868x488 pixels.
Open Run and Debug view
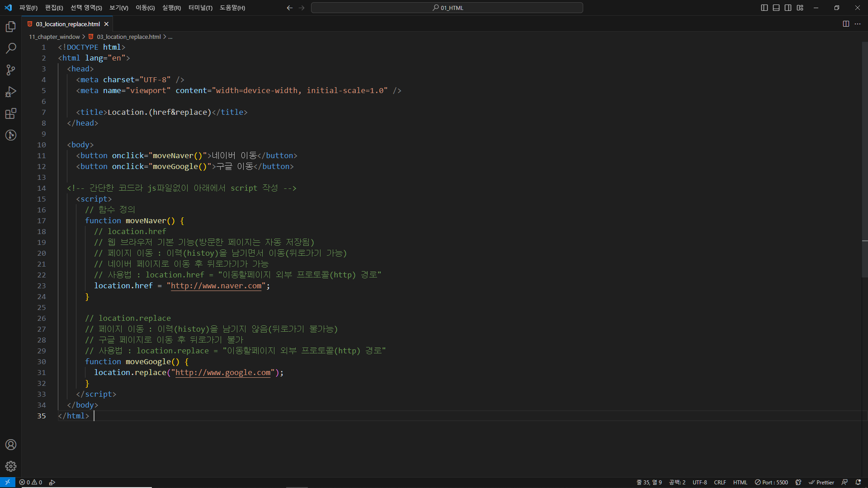[11, 92]
